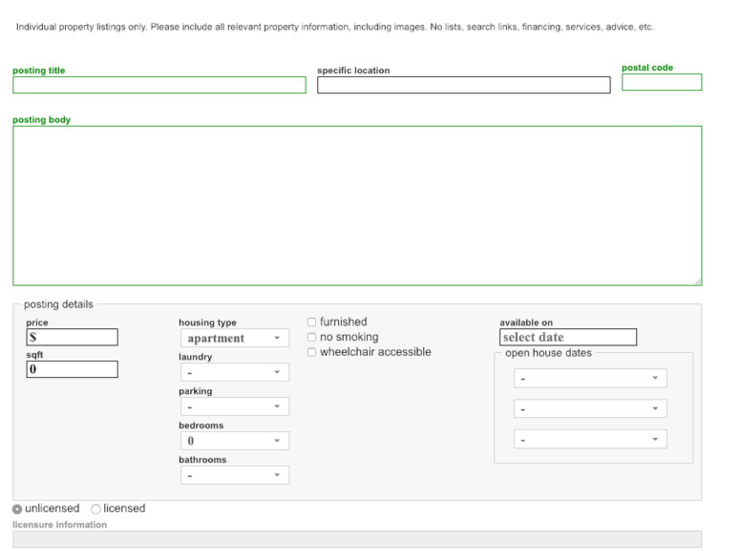Open the third open house date dropdown

[589, 440]
